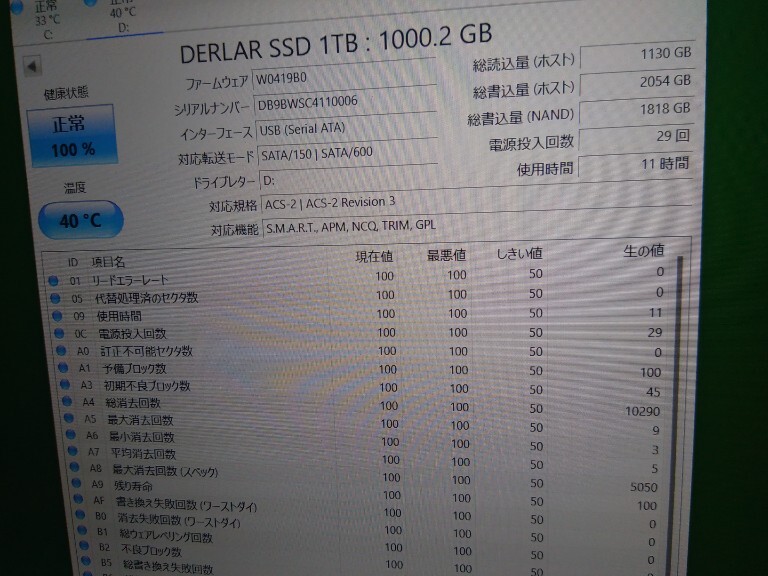The image size is (768, 576).
Task: Click the status dot of row B0 消去失敗回数
Action: click(x=81, y=515)
